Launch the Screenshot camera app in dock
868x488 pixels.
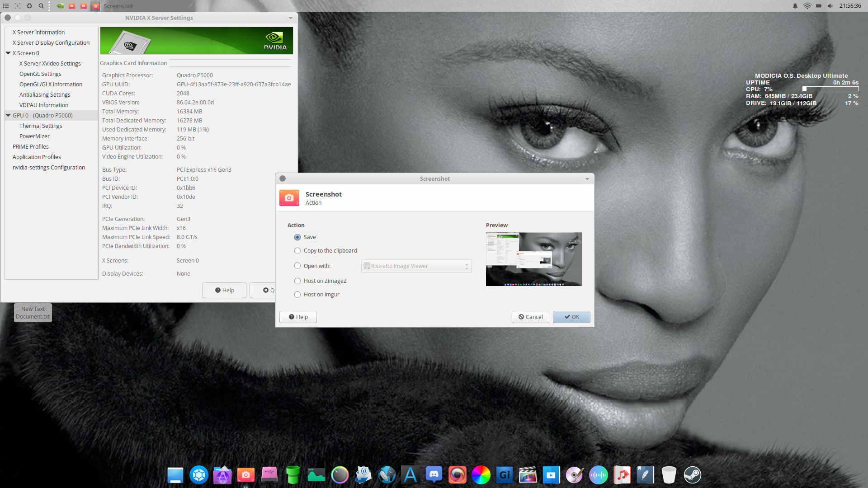tap(246, 475)
